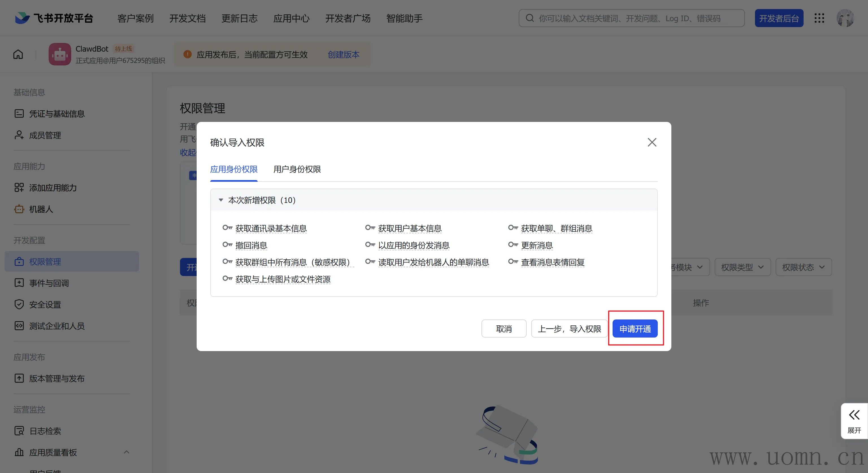
Task: Open 开发文档 in top navigation
Action: point(187,18)
